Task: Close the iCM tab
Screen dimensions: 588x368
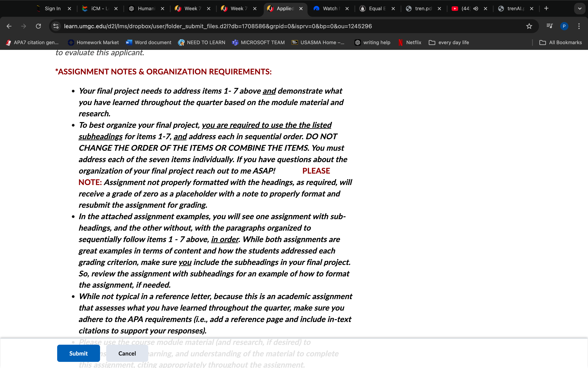Action: point(116,9)
